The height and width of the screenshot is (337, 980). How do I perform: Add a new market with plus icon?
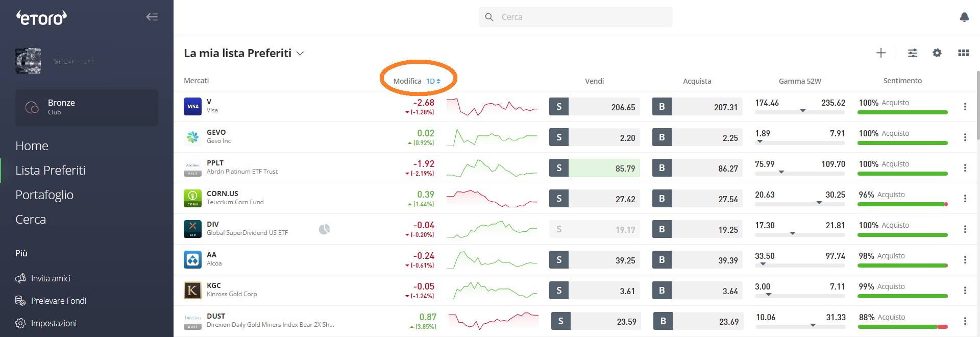[881, 53]
